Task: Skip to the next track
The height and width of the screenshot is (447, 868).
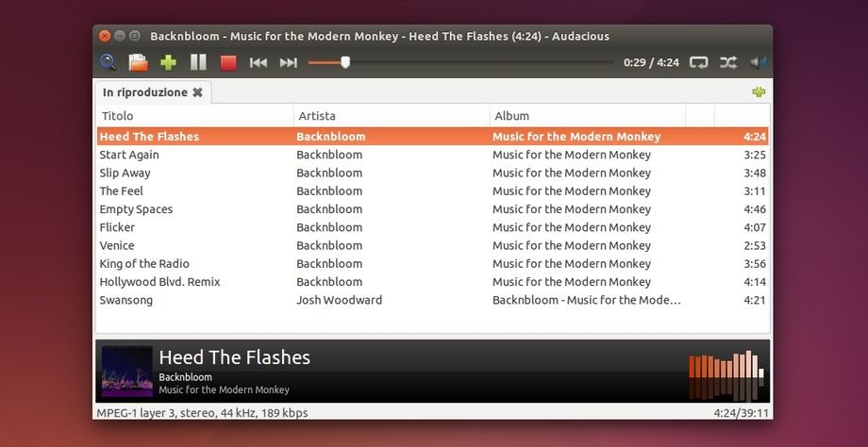Action: point(289,62)
